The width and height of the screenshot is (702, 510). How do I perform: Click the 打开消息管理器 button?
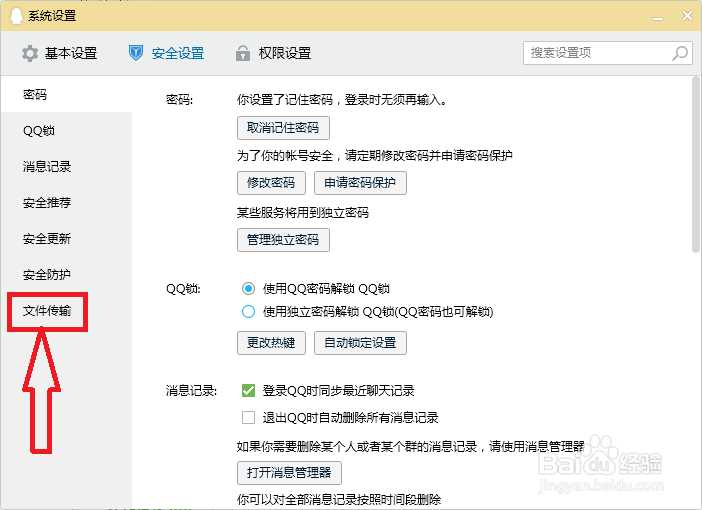289,473
